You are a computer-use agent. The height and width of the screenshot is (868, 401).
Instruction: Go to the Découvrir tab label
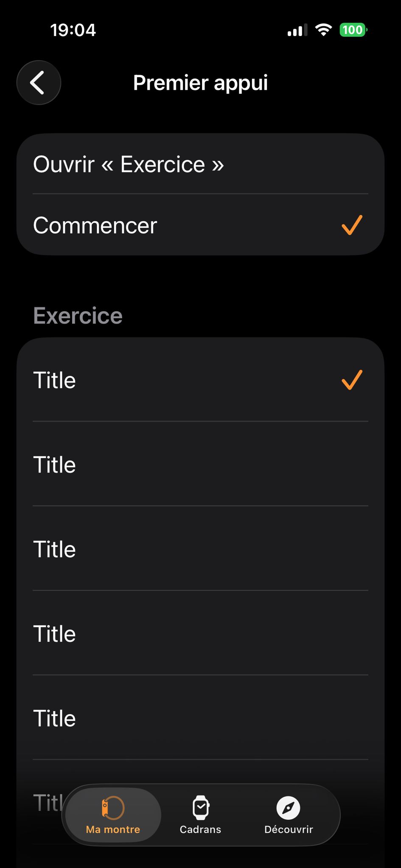(289, 829)
